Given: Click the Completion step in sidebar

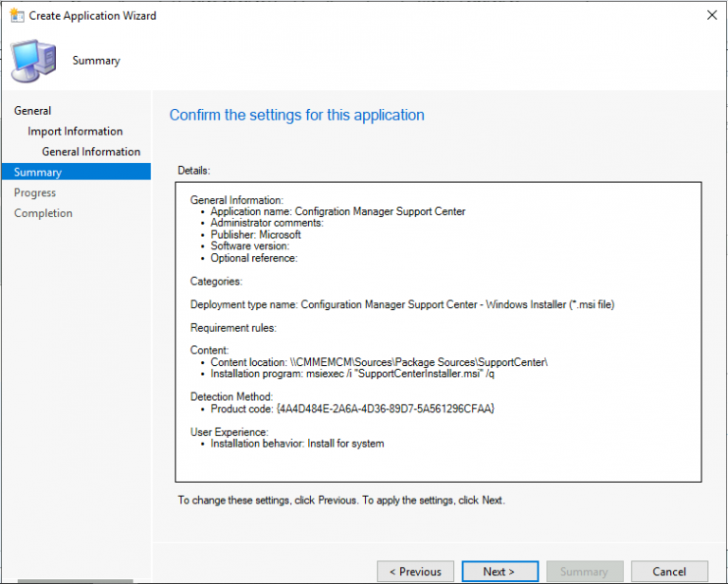Looking at the screenshot, I should coord(43,213).
